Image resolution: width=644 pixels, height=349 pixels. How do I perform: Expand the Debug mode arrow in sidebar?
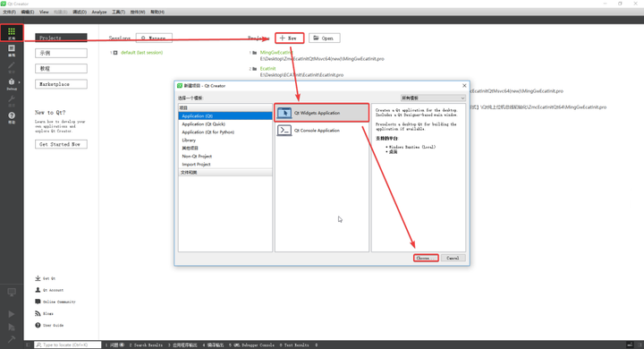pos(19,82)
